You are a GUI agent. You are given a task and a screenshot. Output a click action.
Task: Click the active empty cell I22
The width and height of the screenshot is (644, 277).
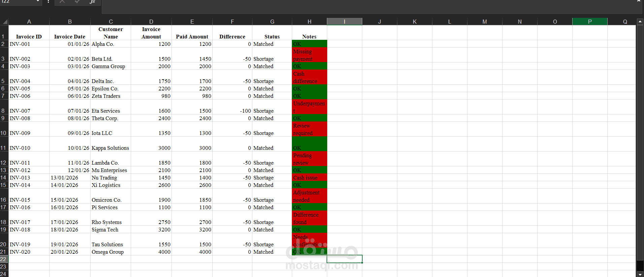pos(344,259)
